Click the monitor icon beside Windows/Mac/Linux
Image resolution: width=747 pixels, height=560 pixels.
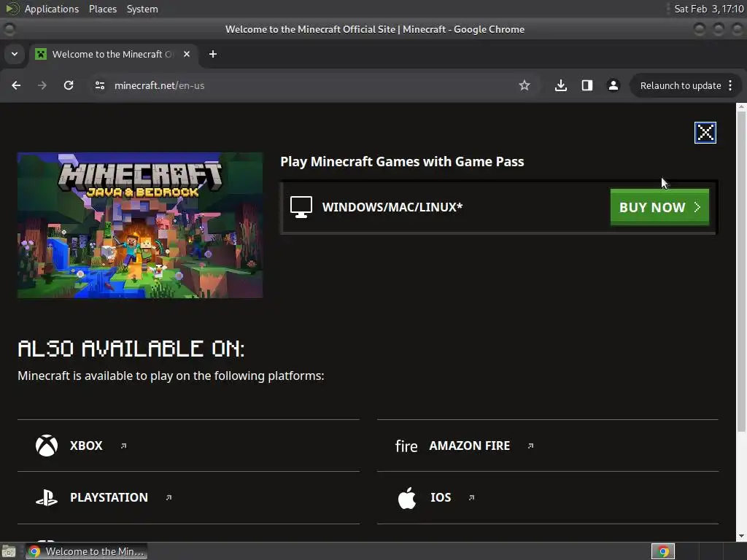(301, 207)
